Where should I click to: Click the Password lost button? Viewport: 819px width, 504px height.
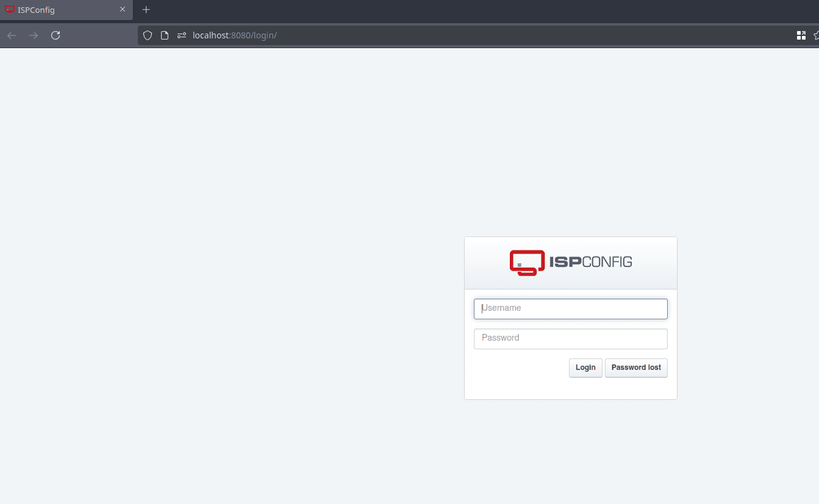636,367
